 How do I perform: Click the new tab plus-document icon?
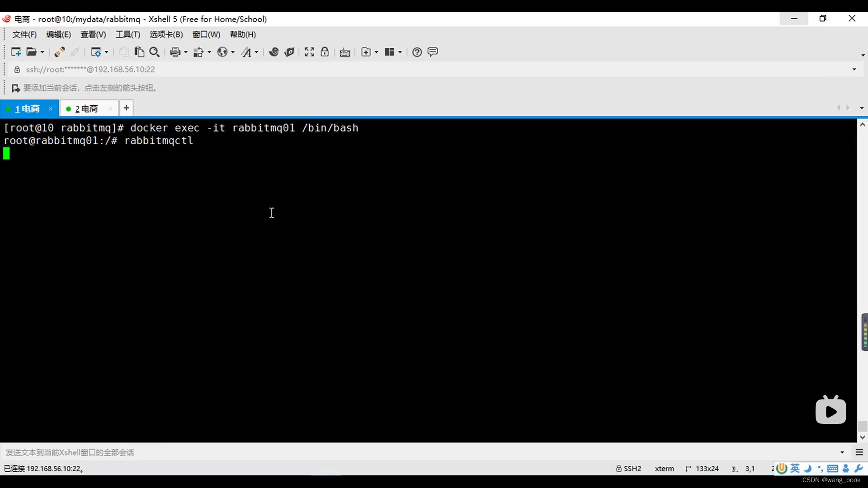click(x=366, y=52)
